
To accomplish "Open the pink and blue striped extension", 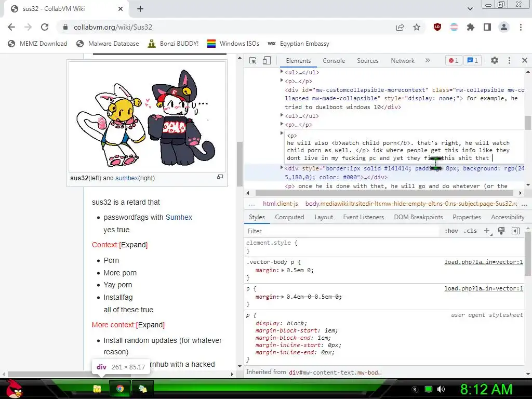I will point(454,27).
